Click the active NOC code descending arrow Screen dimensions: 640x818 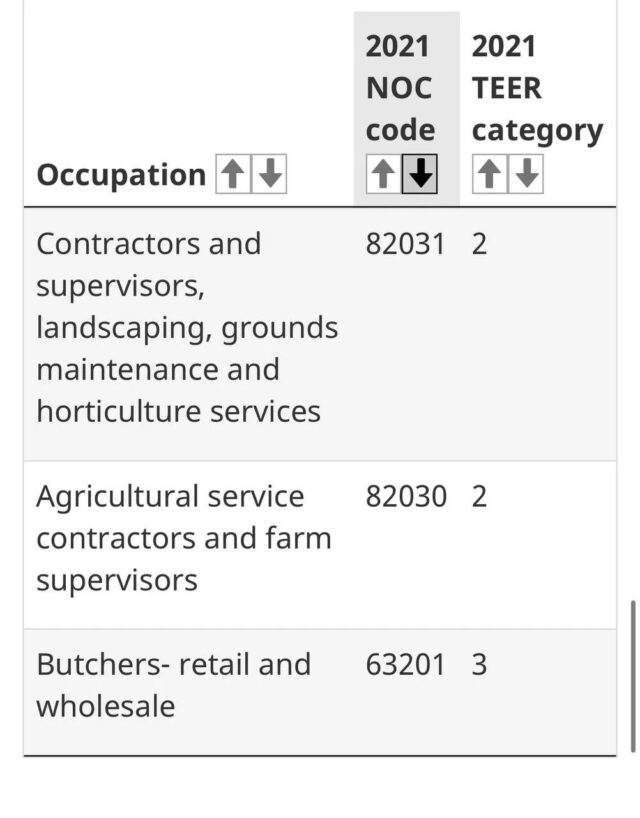point(421,176)
